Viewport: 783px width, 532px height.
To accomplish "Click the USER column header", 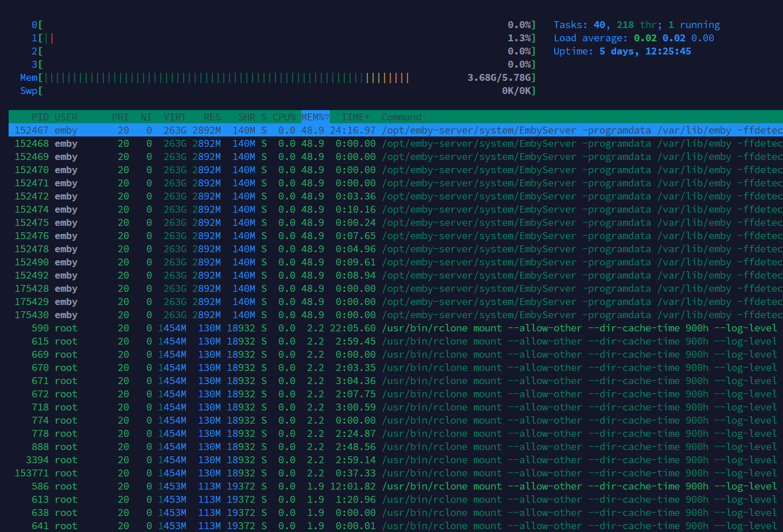I will pos(66,117).
